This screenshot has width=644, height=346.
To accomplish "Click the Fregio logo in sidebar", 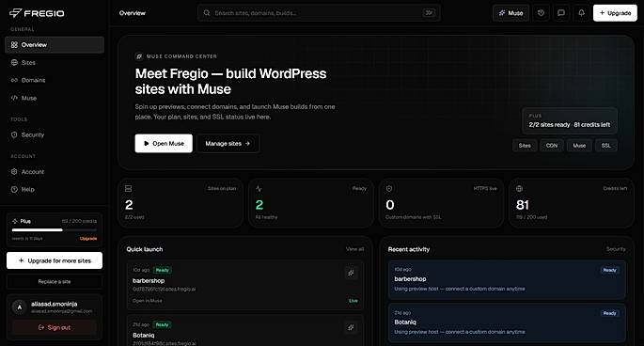I will point(37,13).
